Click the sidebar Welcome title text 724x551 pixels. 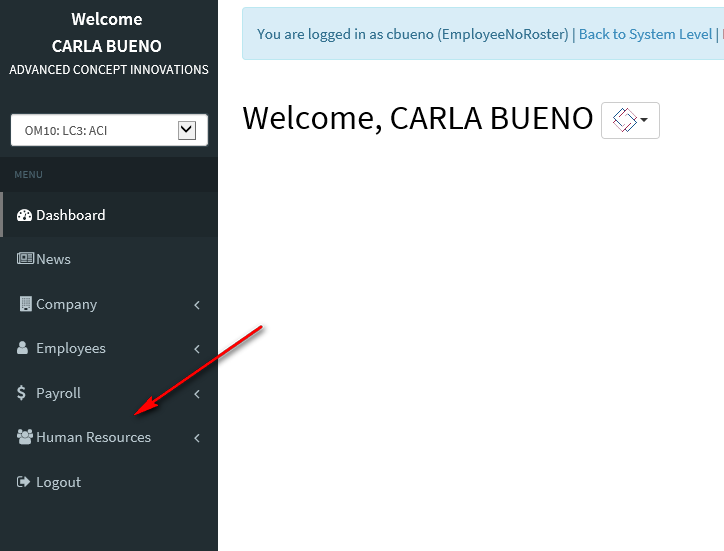107,19
